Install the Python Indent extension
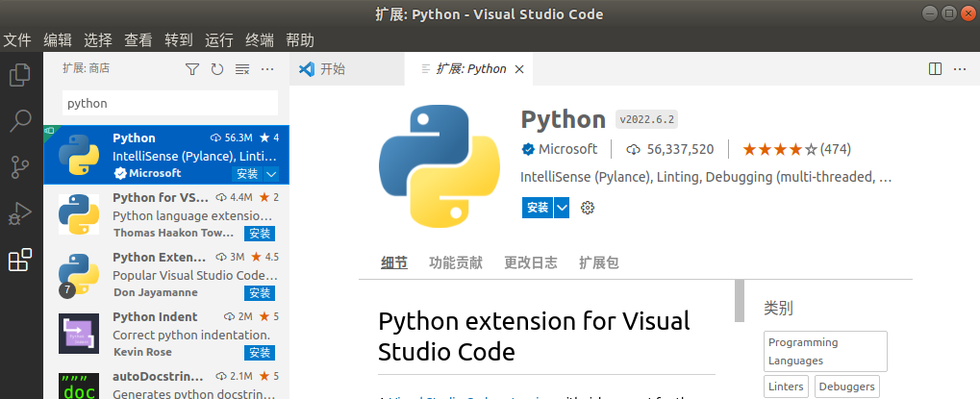Viewport: 980px width, 399px height. [x=259, y=353]
